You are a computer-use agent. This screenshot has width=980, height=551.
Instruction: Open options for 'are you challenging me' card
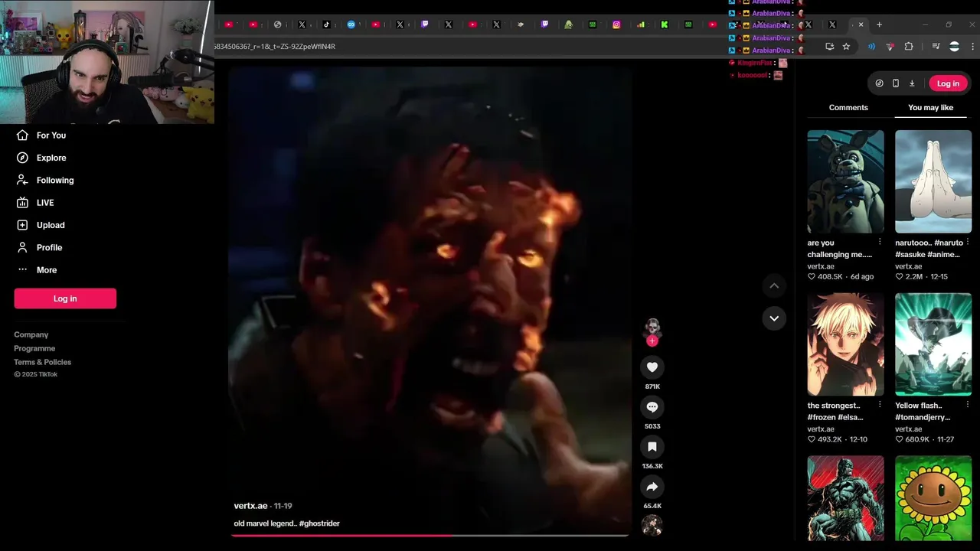pos(880,242)
